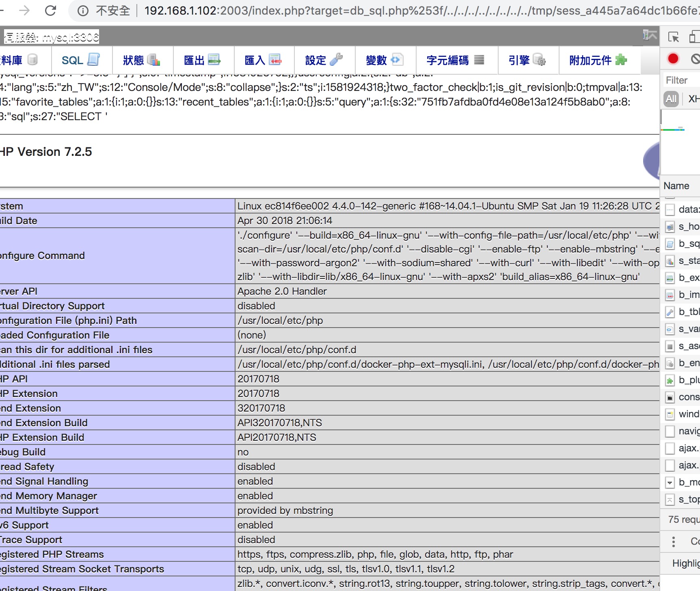Stop recording network log red button
This screenshot has height=591, width=700.
tap(673, 59)
